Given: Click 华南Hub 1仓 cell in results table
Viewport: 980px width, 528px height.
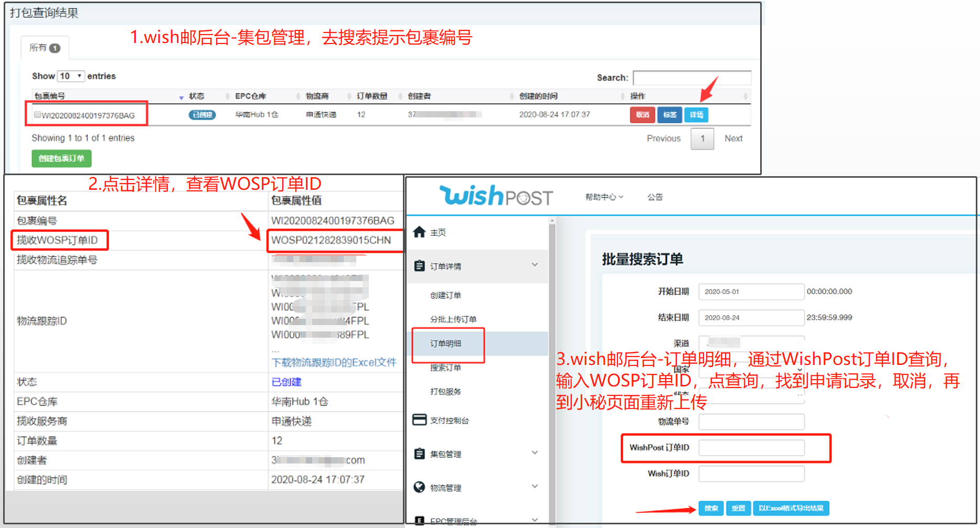Looking at the screenshot, I should pyautogui.click(x=257, y=114).
